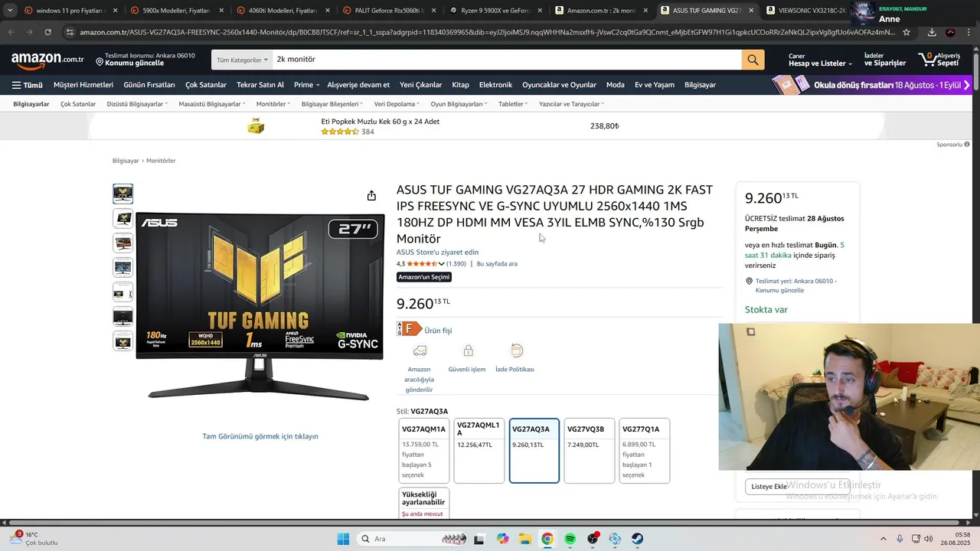980x551 pixels.
Task: Expand the Prime menu dropdown
Action: click(306, 85)
